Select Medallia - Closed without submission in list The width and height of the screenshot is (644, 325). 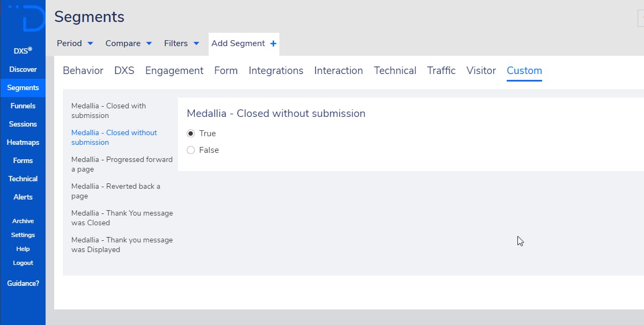point(114,137)
